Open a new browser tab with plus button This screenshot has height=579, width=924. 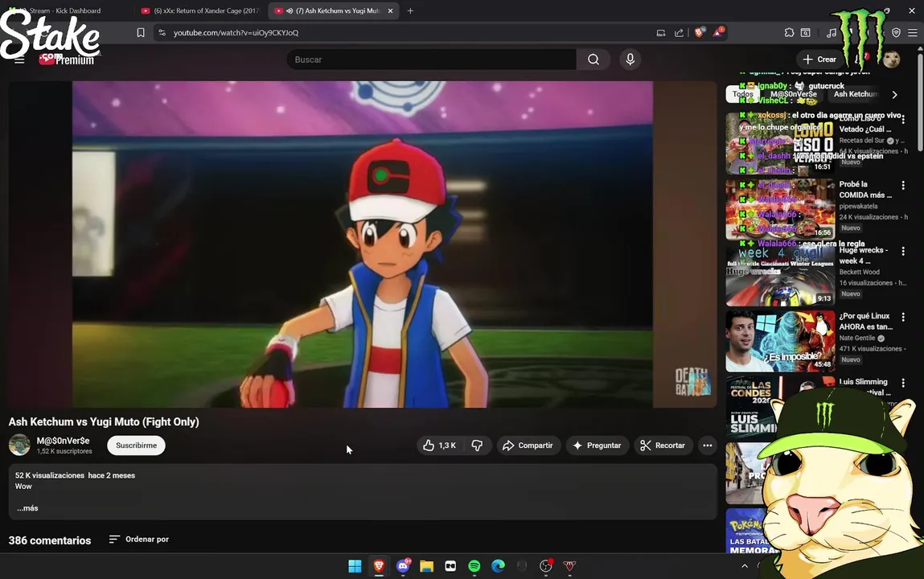click(410, 10)
